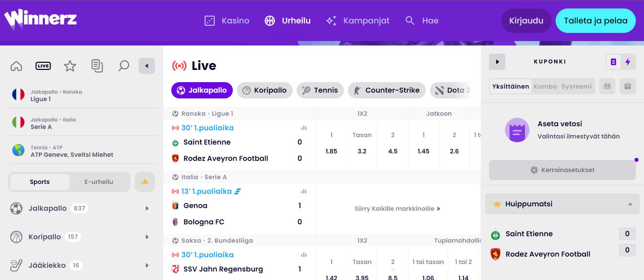The width and height of the screenshot is (644, 280).
Task: Select the Jalkapallo live sport chip
Action: pyautogui.click(x=202, y=90)
